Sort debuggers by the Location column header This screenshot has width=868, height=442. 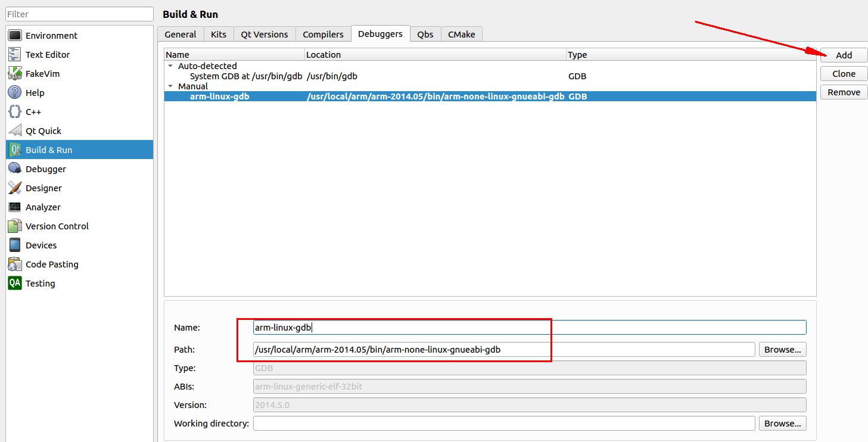pos(435,55)
